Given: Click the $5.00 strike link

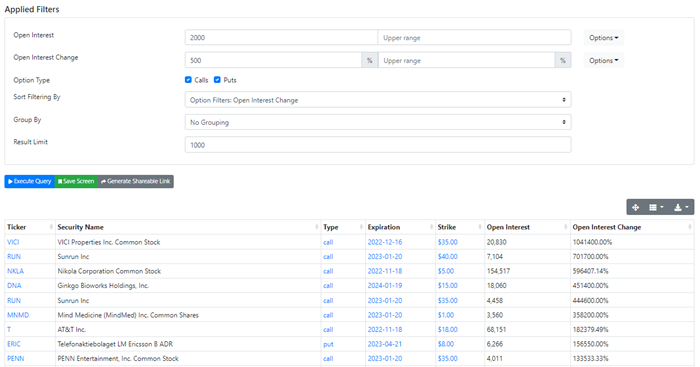Looking at the screenshot, I should pos(446,271).
